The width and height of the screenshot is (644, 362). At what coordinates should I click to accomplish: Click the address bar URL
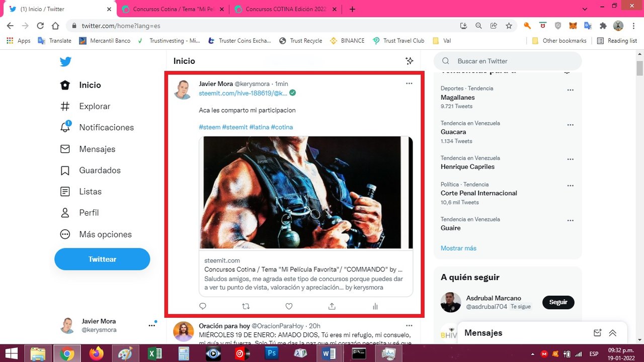[x=121, y=26]
